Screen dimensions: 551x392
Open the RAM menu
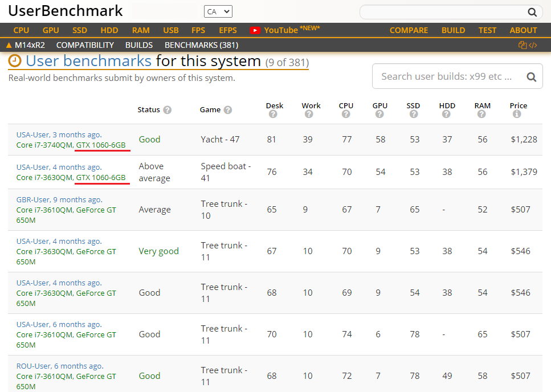tap(141, 31)
